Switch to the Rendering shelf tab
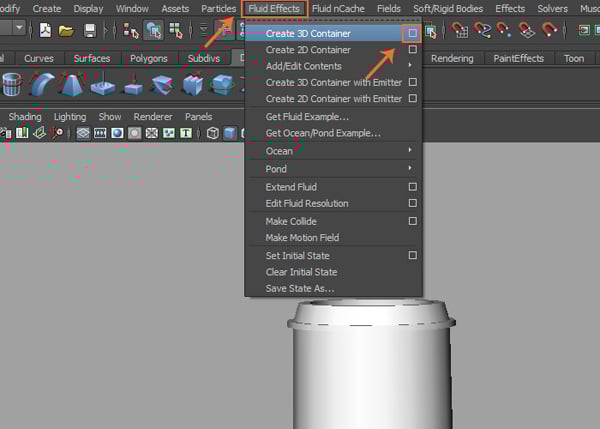This screenshot has width=600, height=429. [452, 58]
